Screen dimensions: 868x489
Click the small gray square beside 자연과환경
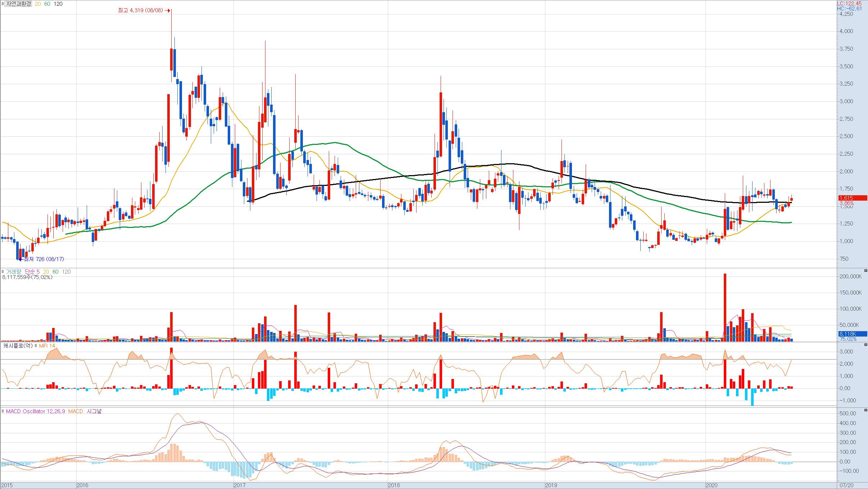3,4
